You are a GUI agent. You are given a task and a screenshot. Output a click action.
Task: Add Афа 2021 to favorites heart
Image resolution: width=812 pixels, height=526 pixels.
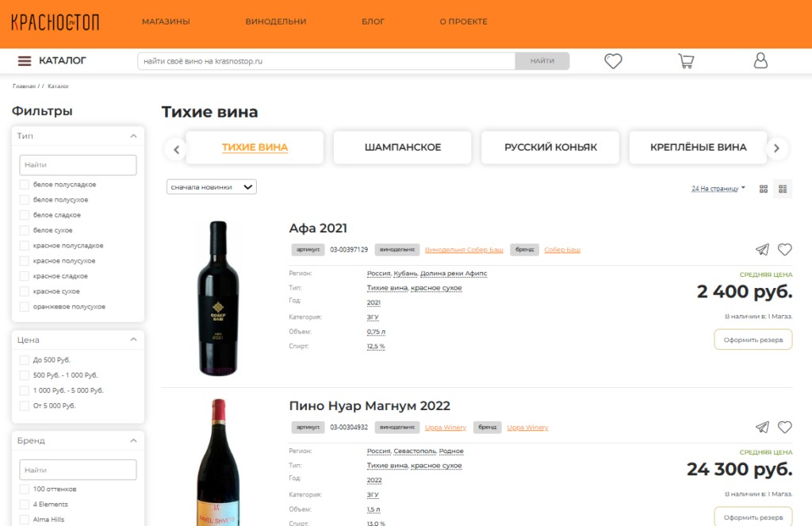point(785,250)
